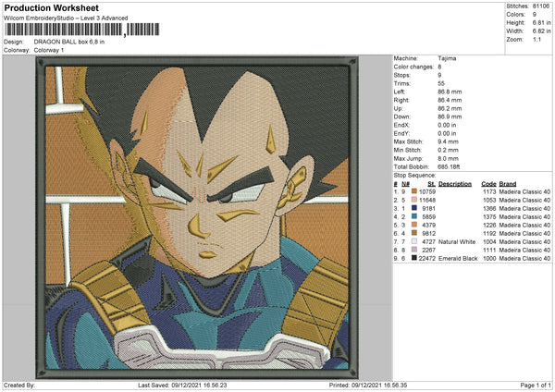Click thread code '1173'
This screenshot has height=392, width=555.
tap(489, 191)
